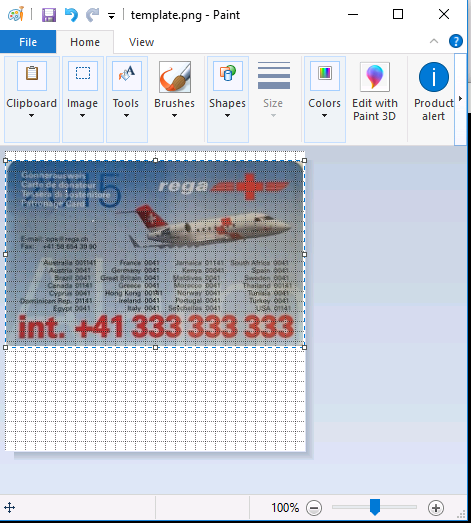Expand the Colors group dropdown
Viewport: 471px width, 523px height.
coord(324,115)
